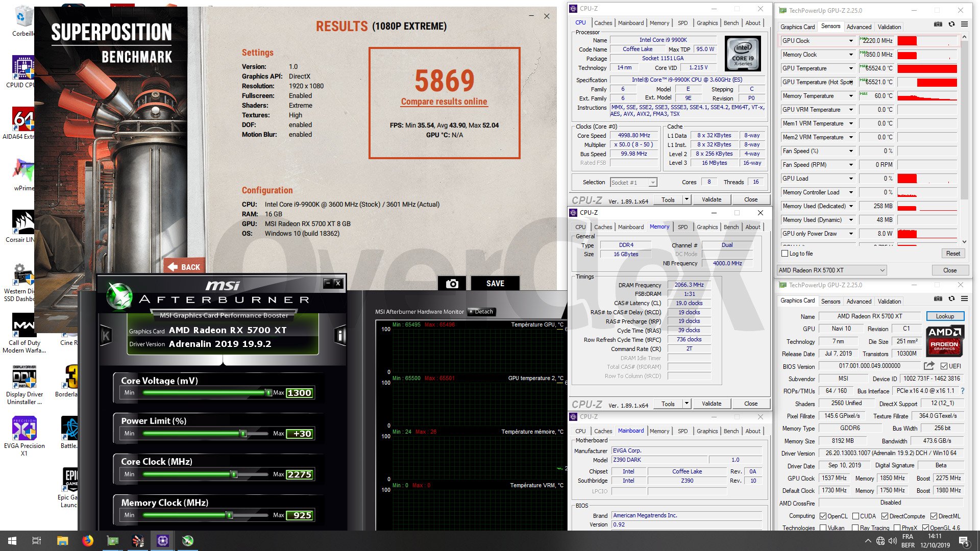
Task: Open the AMD Radeon RX 5700 XT selector
Action: pyautogui.click(x=831, y=270)
